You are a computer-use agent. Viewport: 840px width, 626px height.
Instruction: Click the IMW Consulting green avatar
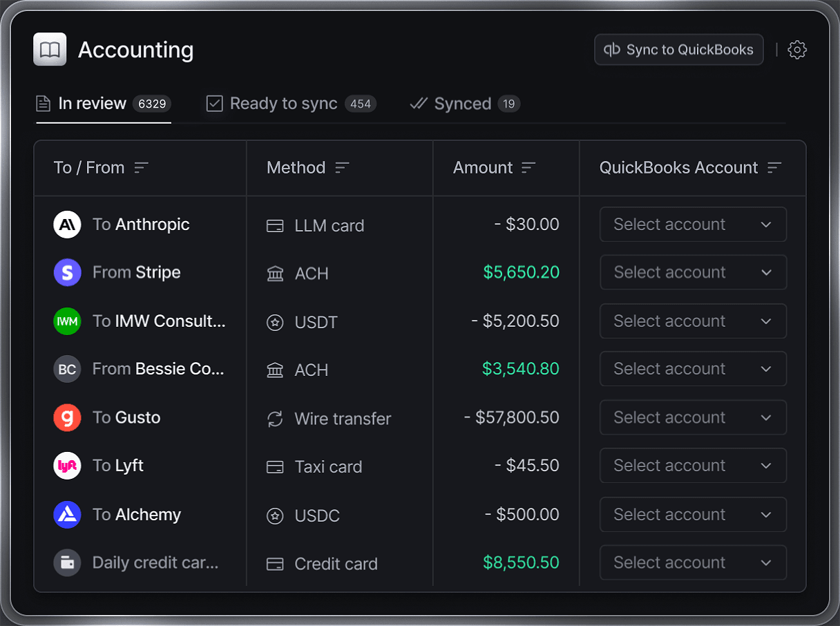click(x=67, y=321)
